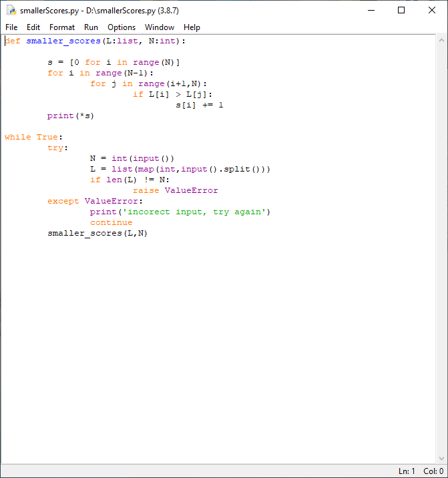
Task: Click the scrollbar up arrow
Action: click(441, 41)
